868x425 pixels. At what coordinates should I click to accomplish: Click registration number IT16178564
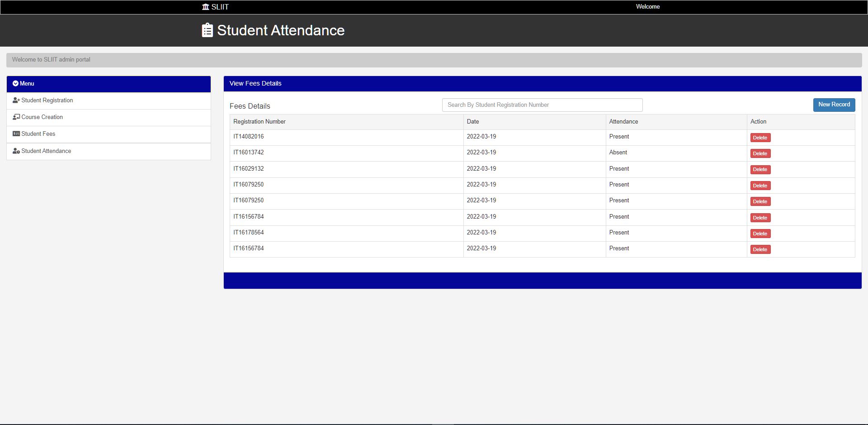(x=248, y=233)
